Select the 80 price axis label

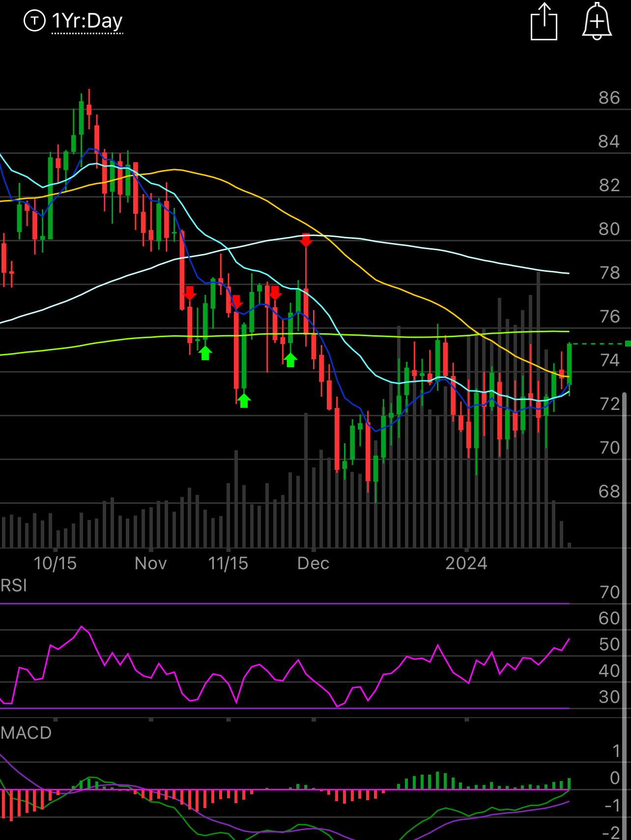coord(609,229)
